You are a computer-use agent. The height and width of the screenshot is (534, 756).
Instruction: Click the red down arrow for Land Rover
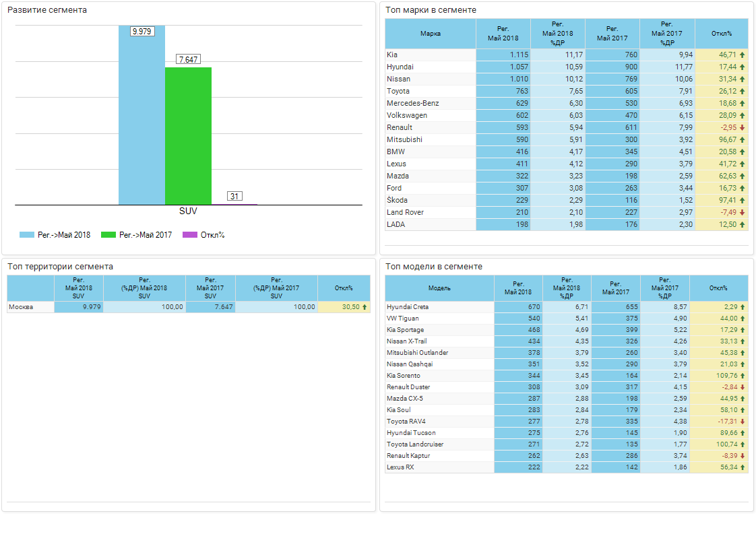pyautogui.click(x=742, y=212)
